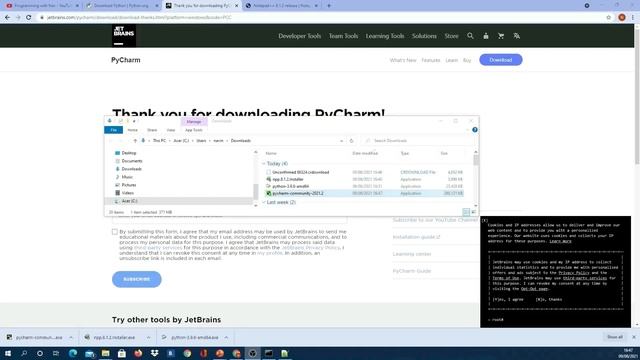
Task: Tick the email consent checkbox
Action: pyautogui.click(x=115, y=232)
